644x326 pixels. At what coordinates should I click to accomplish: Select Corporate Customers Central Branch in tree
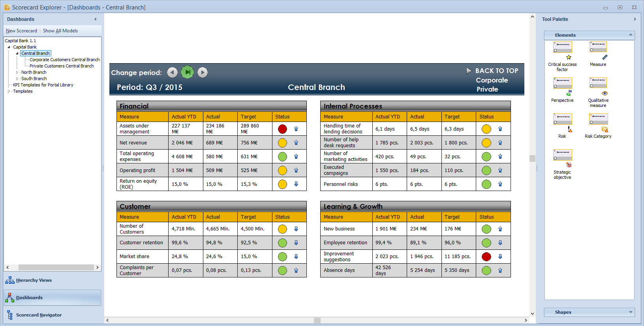pyautogui.click(x=64, y=60)
